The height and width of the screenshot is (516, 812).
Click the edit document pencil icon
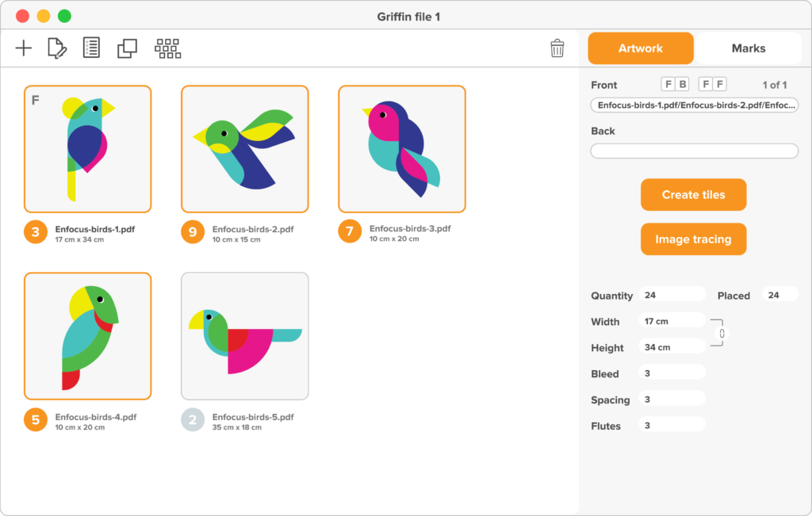coord(57,48)
